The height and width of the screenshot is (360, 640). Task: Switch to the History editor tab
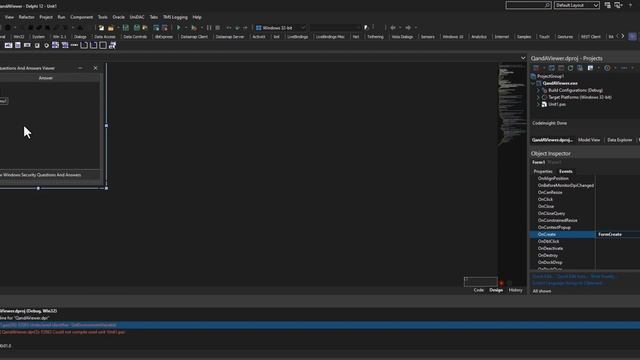[515, 290]
